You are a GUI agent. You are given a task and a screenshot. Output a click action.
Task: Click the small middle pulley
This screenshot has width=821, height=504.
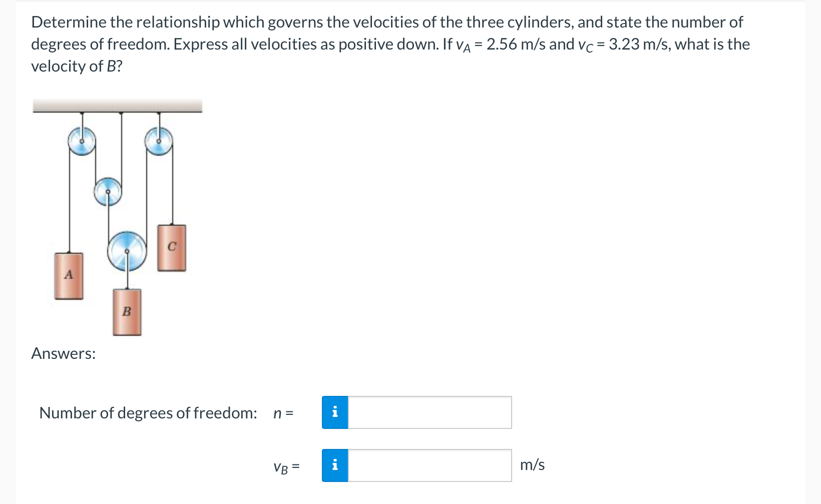(107, 192)
